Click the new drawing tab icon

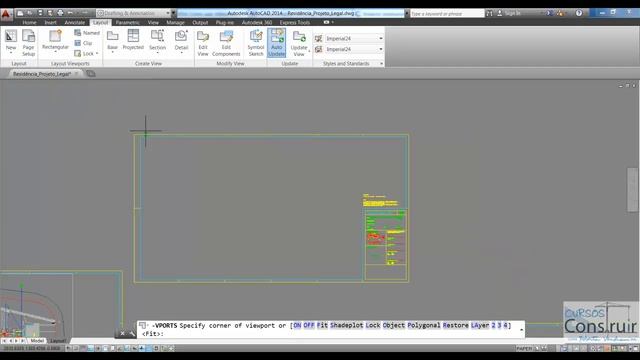pyautogui.click(x=91, y=73)
